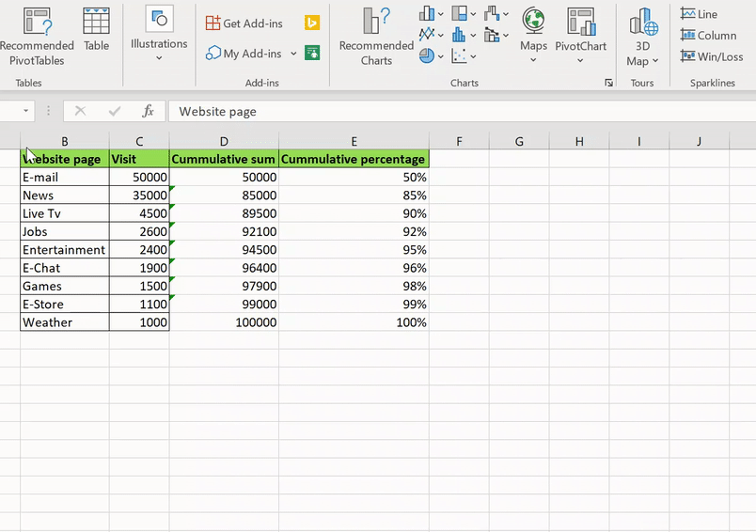Select the cell containing Weather
This screenshot has width=756, height=532.
[64, 322]
